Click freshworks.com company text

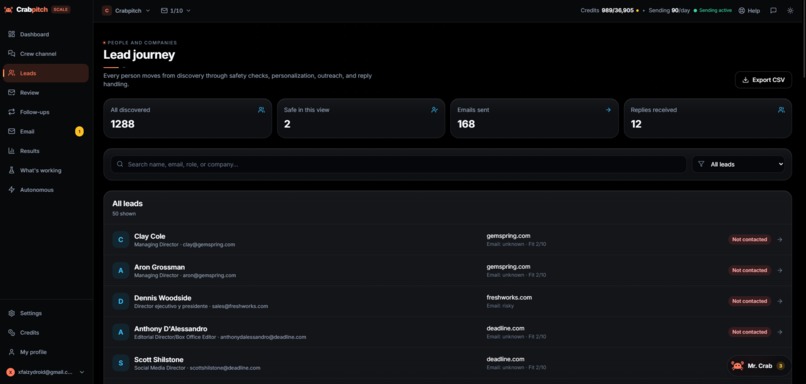tap(509, 298)
